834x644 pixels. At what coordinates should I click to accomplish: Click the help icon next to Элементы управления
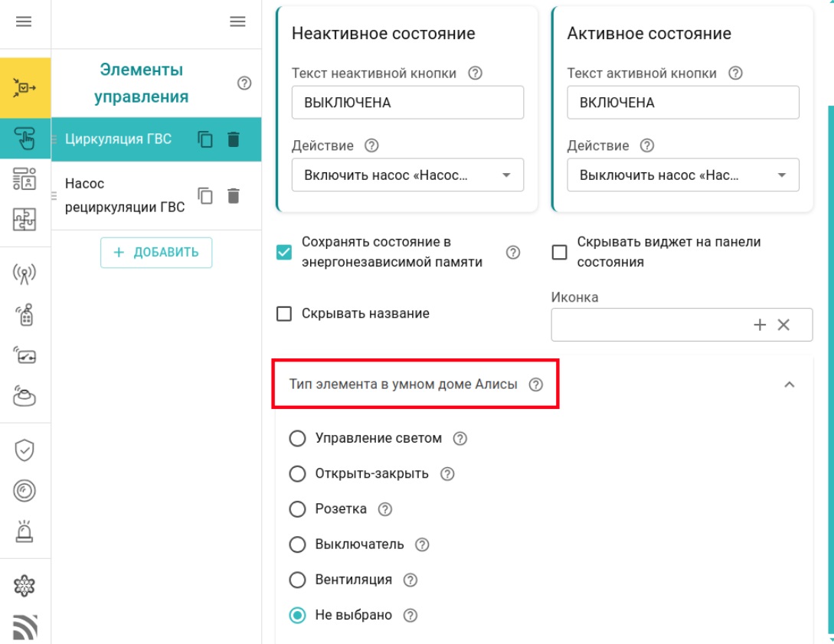point(244,83)
